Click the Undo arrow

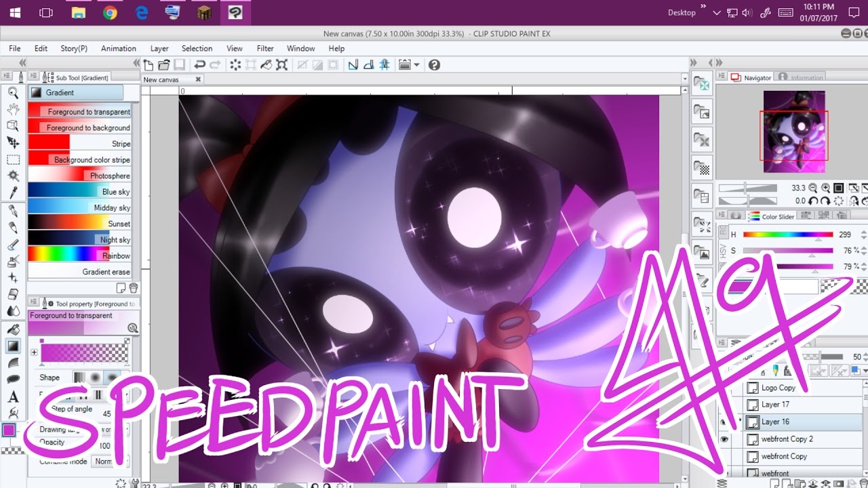click(199, 65)
